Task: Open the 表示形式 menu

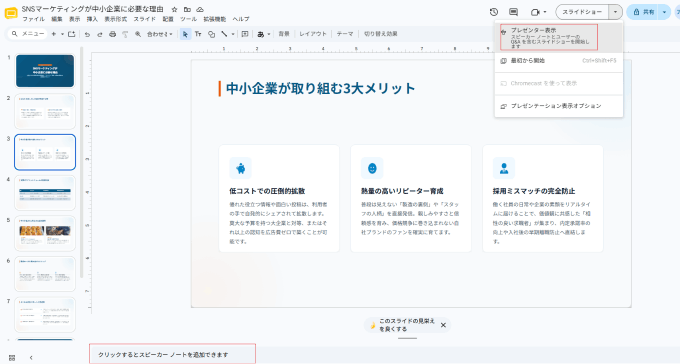Action: (116, 19)
